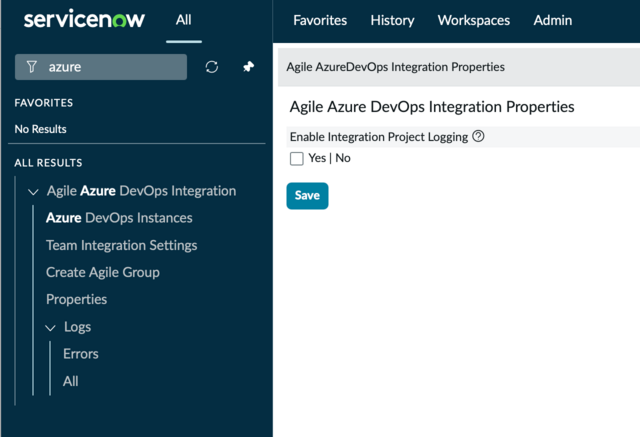Click the Agile Azure DevOps Integration Properties title
Screen dimensions: 640x437
(x=432, y=107)
